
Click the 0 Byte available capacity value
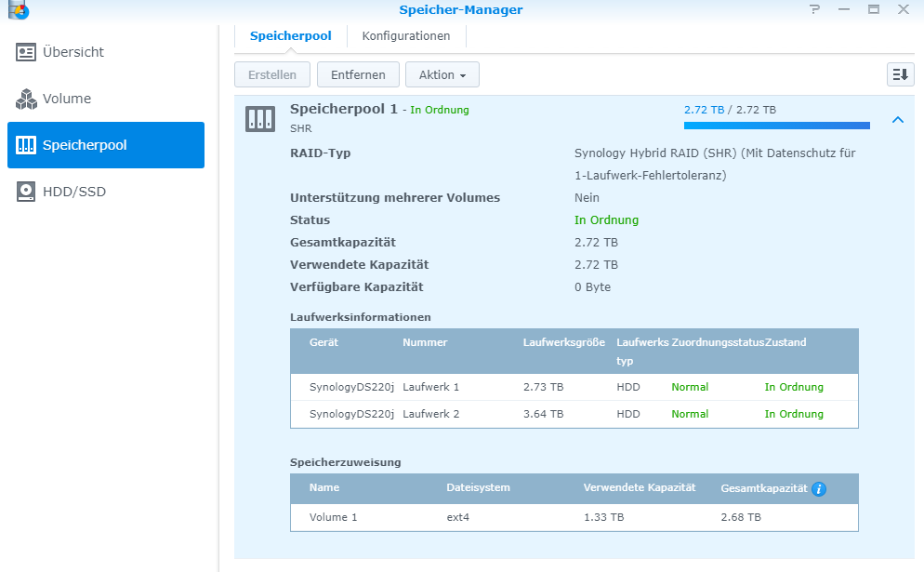tap(593, 287)
